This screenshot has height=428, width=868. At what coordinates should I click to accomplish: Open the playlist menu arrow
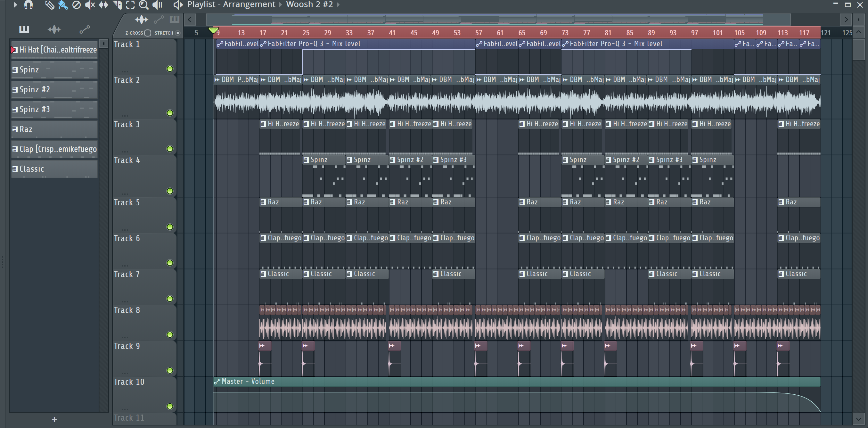(15, 4)
